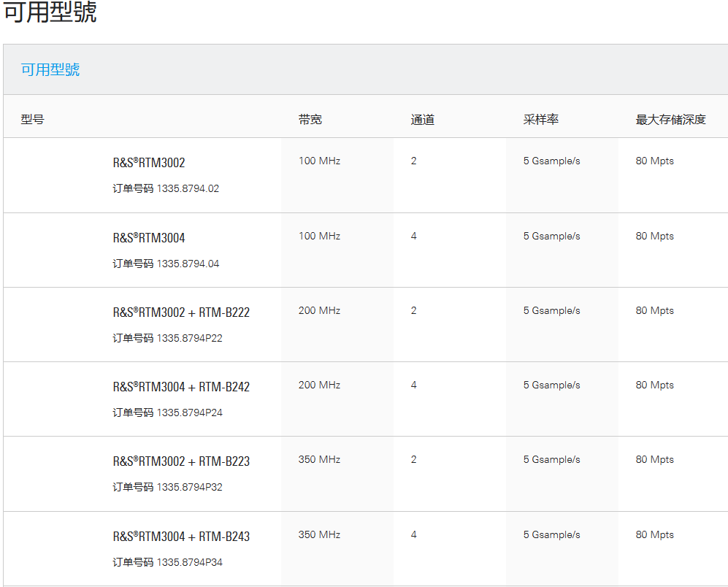This screenshot has width=728, height=587.
Task: Click the 通道 column header
Action: pyautogui.click(x=422, y=120)
